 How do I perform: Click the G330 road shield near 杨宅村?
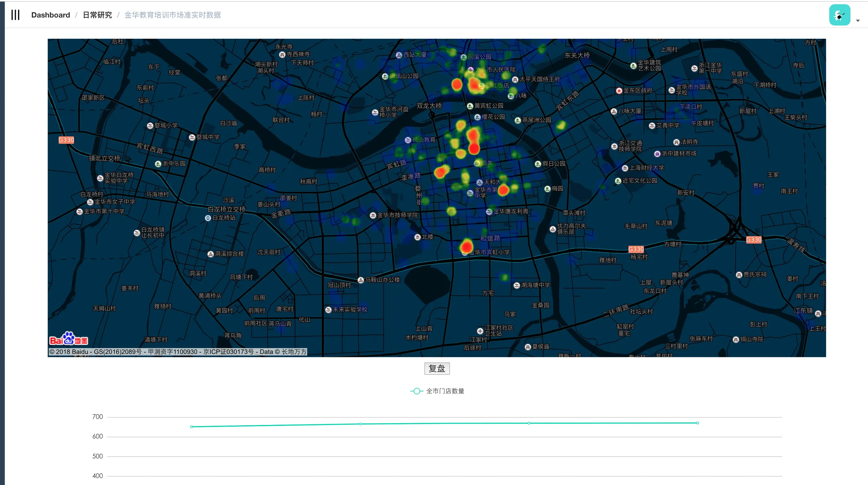[x=636, y=249]
